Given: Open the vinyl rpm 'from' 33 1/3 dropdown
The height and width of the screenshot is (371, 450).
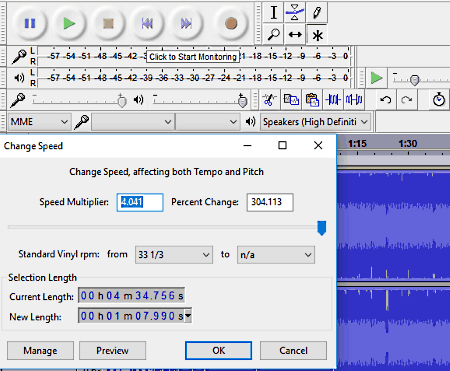Looking at the screenshot, I should pos(174,255).
